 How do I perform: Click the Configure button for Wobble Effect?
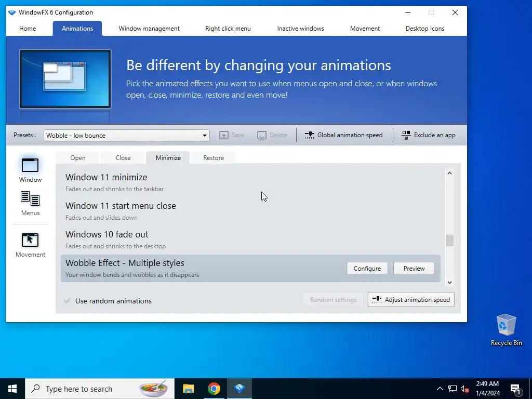pyautogui.click(x=367, y=269)
